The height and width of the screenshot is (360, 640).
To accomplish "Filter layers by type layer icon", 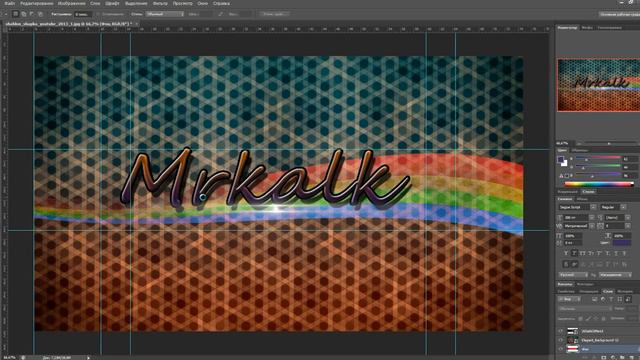I will click(611, 299).
